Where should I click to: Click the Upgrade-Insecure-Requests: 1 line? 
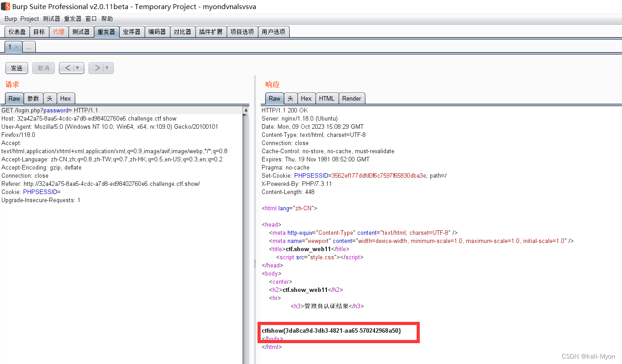coord(41,200)
